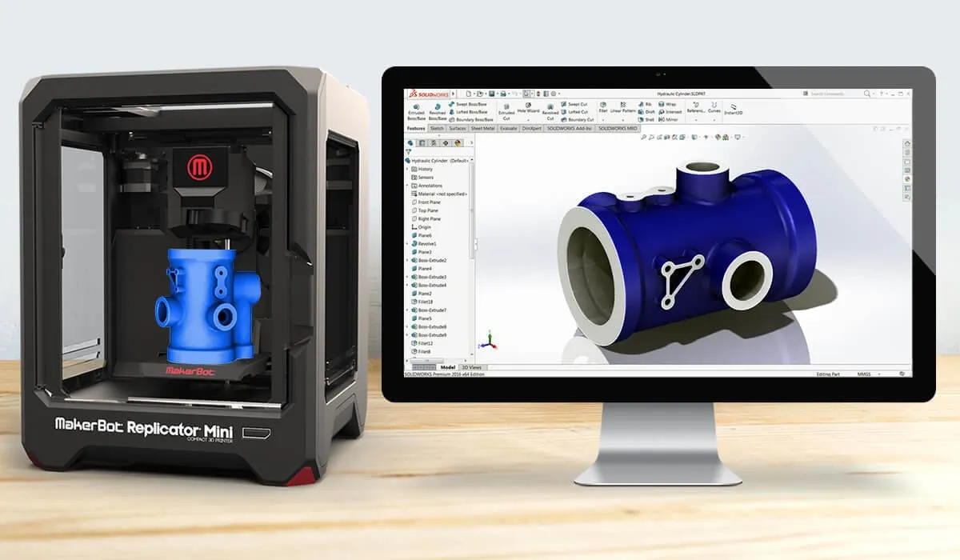
Task: Click the Zoom to Fit view icon
Action: (x=643, y=137)
